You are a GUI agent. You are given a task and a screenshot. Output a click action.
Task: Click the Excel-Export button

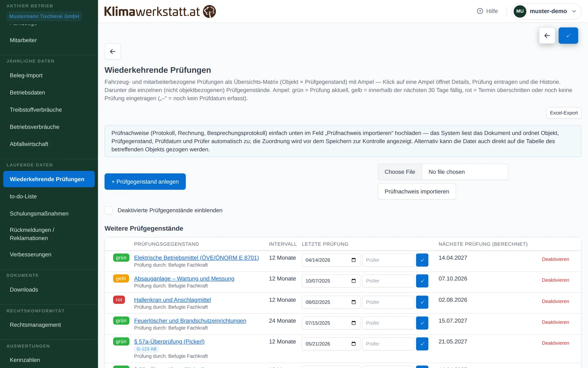tap(563, 113)
